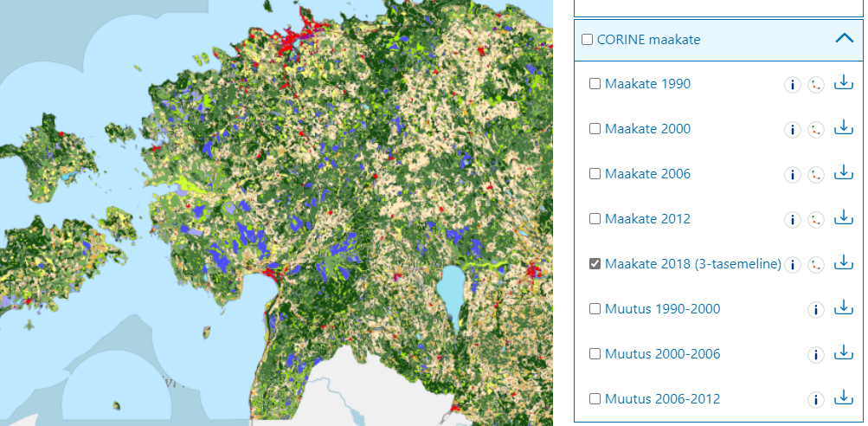This screenshot has height=426, width=868.
Task: Download the Maakate 2000 layer
Action: click(843, 128)
